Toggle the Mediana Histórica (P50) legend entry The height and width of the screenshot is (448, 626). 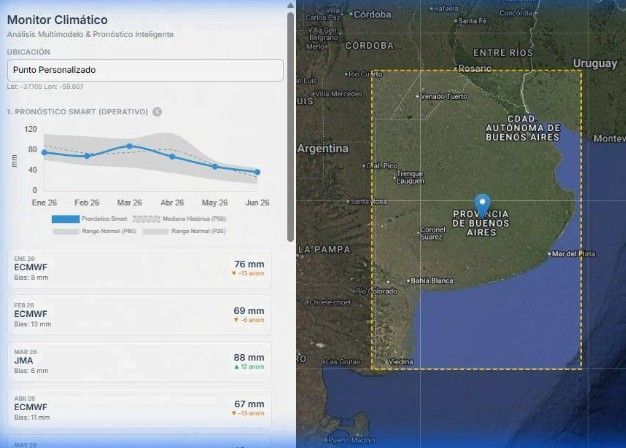coord(179,219)
